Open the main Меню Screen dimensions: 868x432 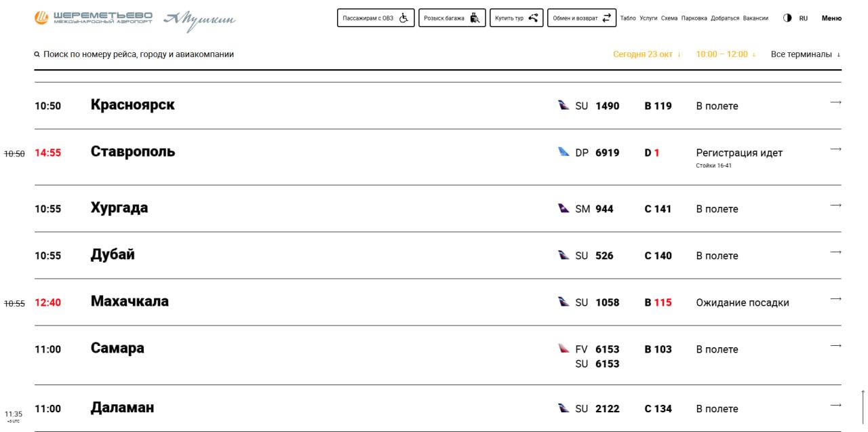831,18
